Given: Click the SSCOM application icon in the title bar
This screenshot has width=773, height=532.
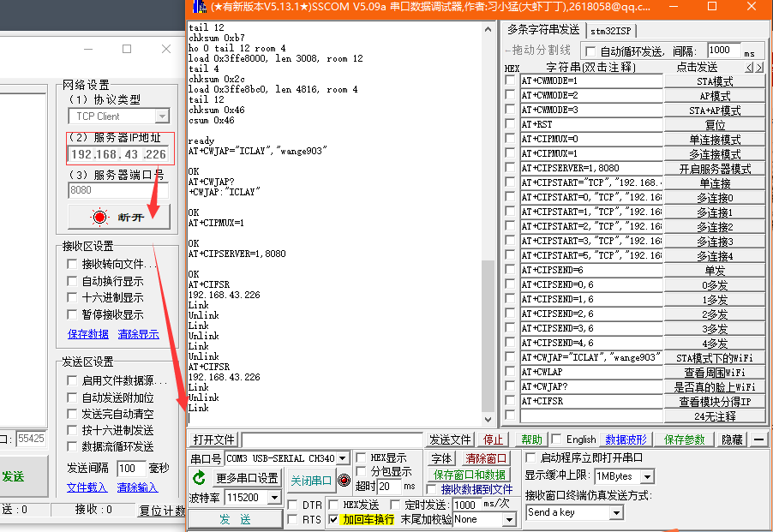Looking at the screenshot, I should pos(199,6).
